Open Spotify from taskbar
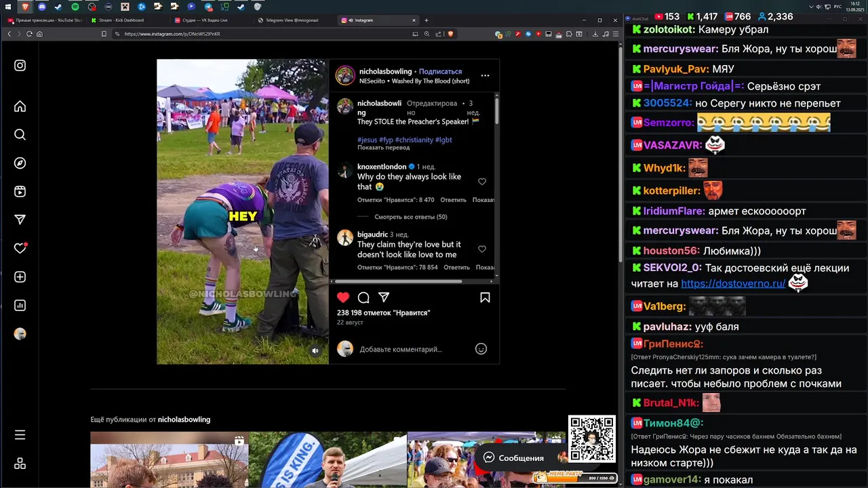 pyautogui.click(x=75, y=7)
